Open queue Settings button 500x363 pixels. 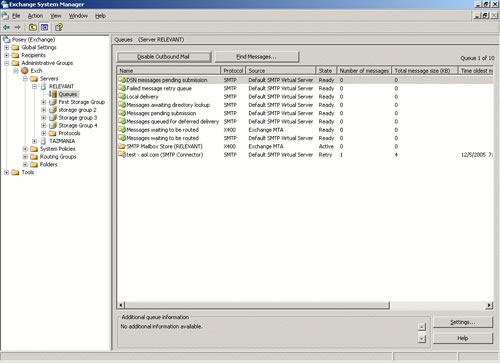[x=463, y=322]
